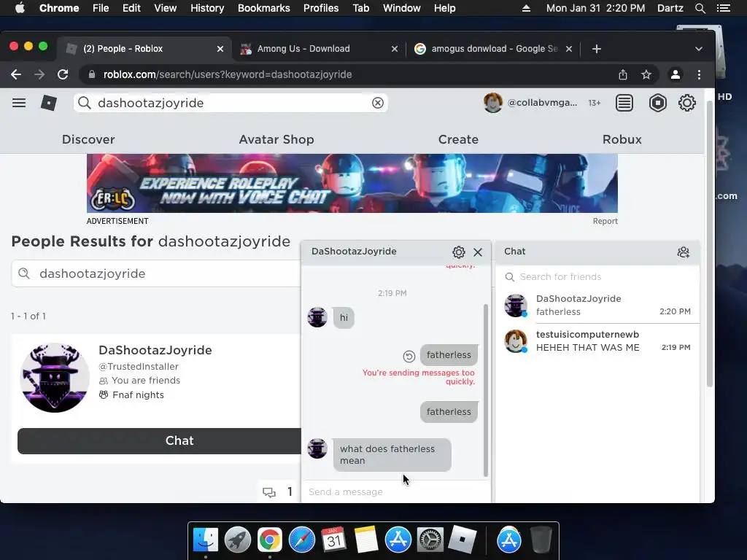The height and width of the screenshot is (560, 747).
Task: Retry sending the failed fatherless message
Action: pyautogui.click(x=409, y=356)
